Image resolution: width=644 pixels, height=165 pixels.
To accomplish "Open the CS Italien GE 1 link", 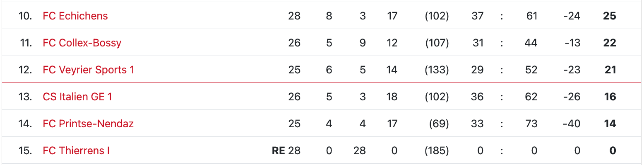I will (77, 97).
